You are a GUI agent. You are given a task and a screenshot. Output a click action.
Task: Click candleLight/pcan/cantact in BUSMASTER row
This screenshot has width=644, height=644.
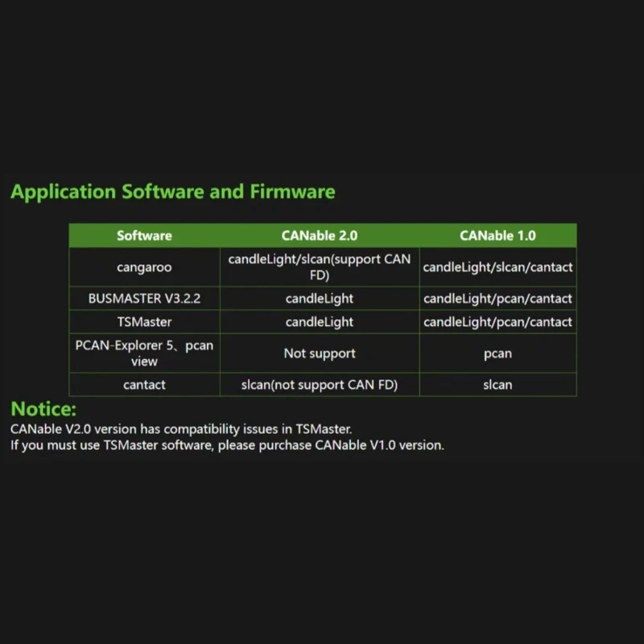coord(497,299)
